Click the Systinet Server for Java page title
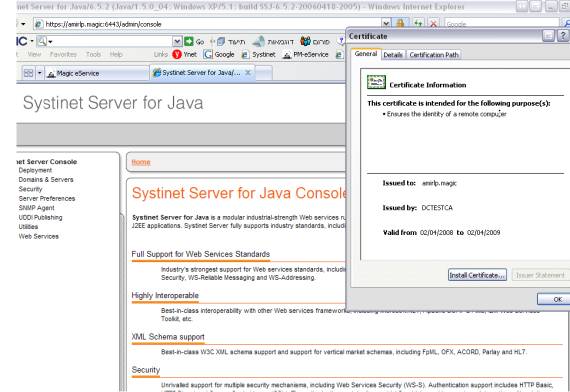 [113, 103]
